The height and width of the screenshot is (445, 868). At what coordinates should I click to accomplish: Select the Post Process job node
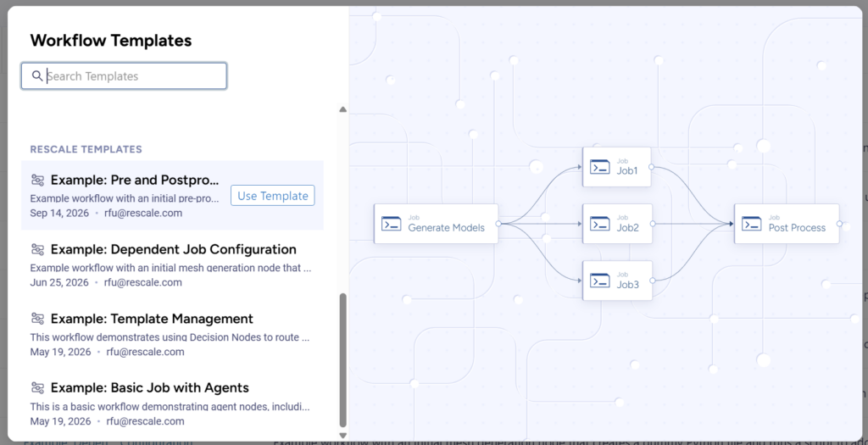click(x=787, y=224)
